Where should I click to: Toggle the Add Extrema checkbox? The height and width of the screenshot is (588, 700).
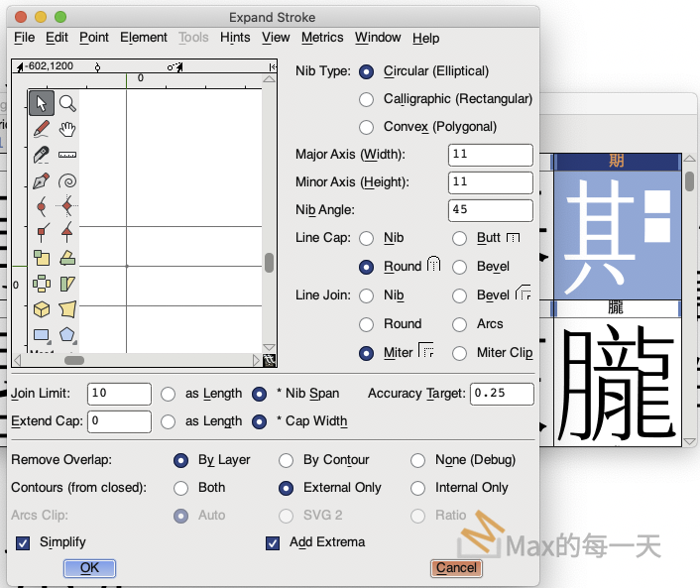(273, 542)
